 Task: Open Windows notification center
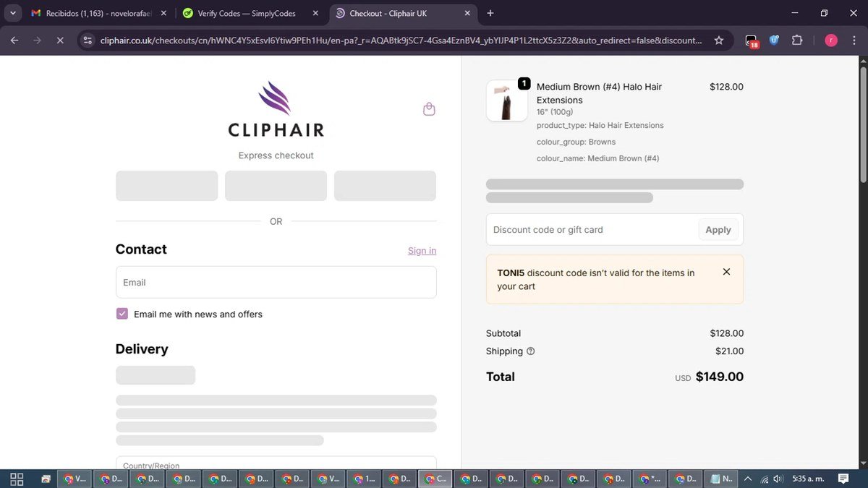843,479
